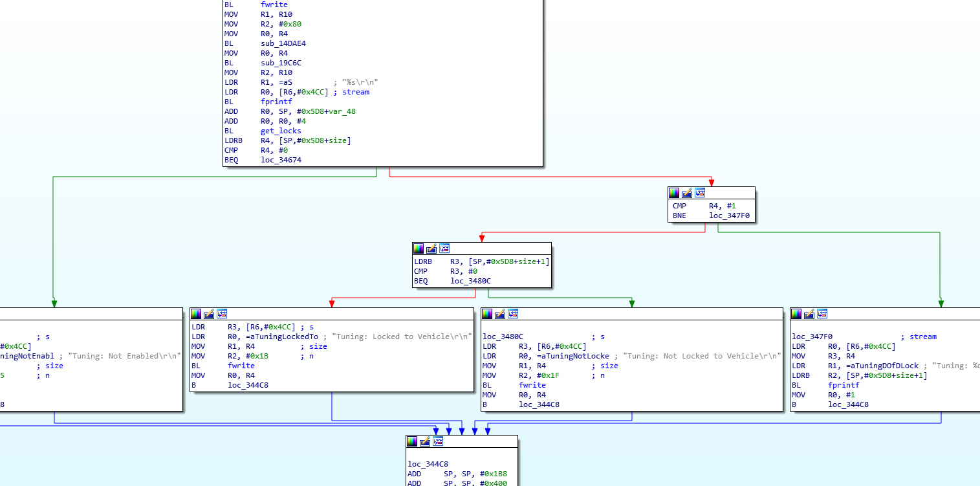Change node color of the loc_347F0 block
This screenshot has width=980, height=486.
796,314
